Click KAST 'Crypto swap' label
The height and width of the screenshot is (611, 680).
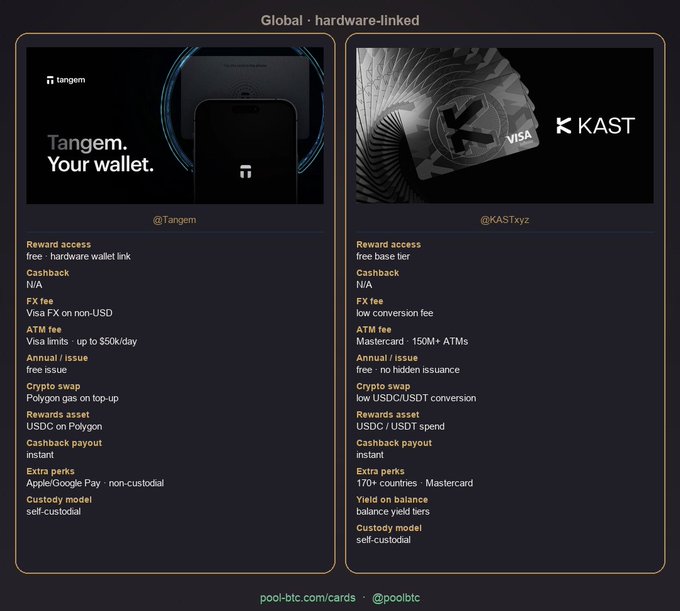pyautogui.click(x=383, y=386)
